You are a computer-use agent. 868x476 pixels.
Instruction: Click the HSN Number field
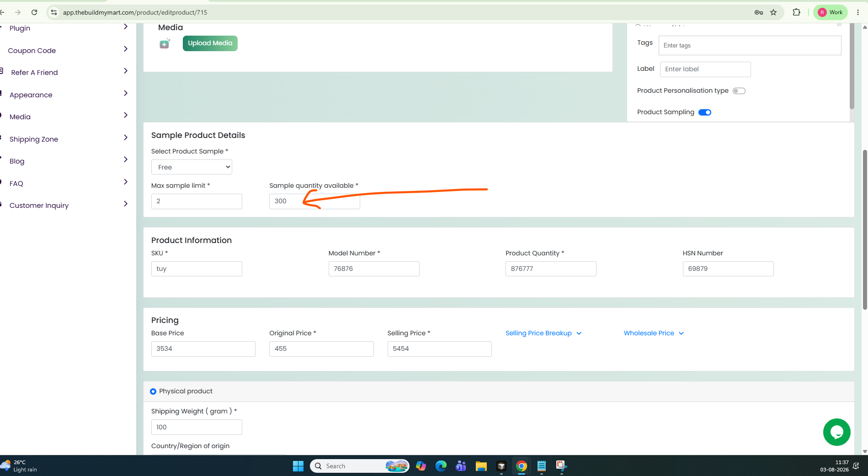pos(728,269)
